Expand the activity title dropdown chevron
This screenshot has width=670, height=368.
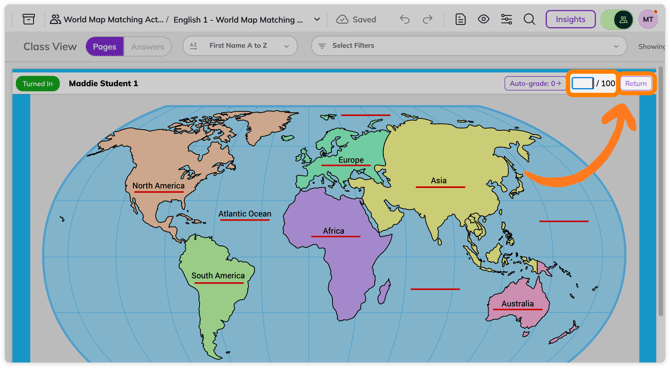(317, 19)
